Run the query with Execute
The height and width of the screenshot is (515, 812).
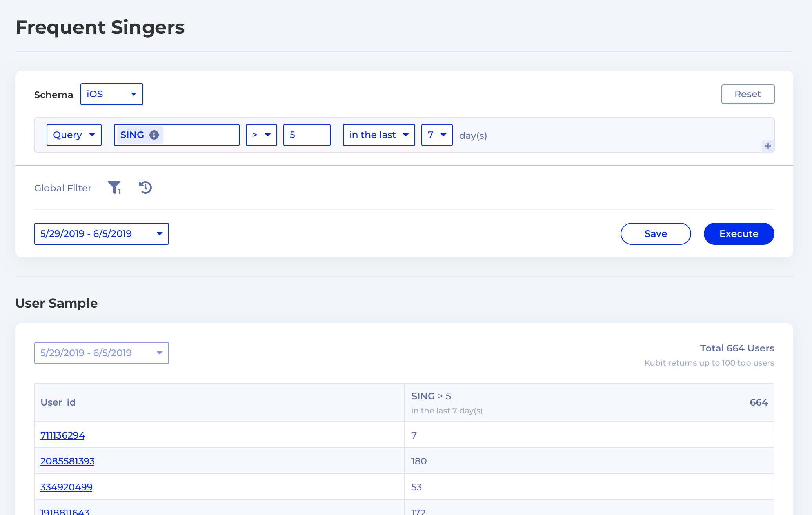[739, 234]
